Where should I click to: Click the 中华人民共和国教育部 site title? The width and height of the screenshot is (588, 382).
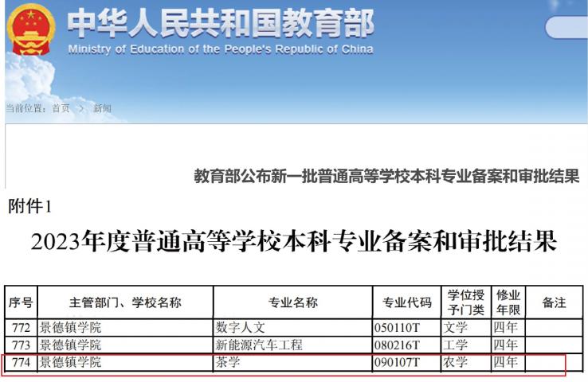pyautogui.click(x=221, y=23)
